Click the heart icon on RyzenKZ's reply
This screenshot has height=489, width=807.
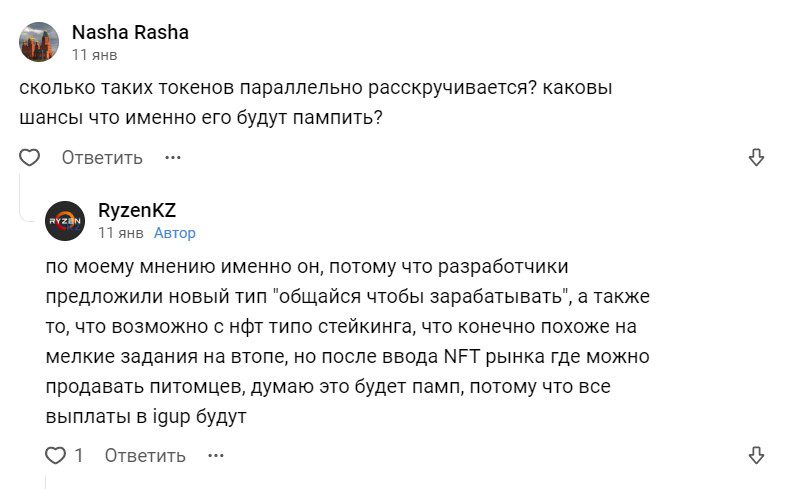point(56,456)
